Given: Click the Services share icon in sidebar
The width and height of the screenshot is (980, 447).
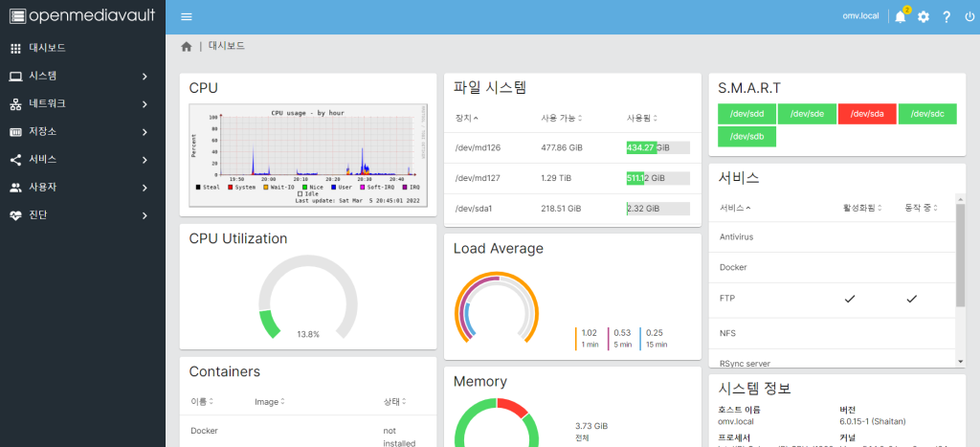Looking at the screenshot, I should click(x=16, y=160).
